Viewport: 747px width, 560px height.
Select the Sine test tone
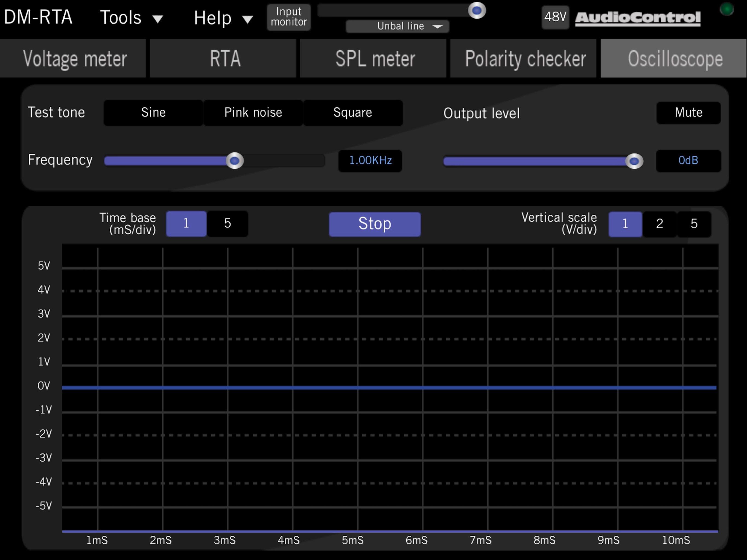click(x=153, y=112)
